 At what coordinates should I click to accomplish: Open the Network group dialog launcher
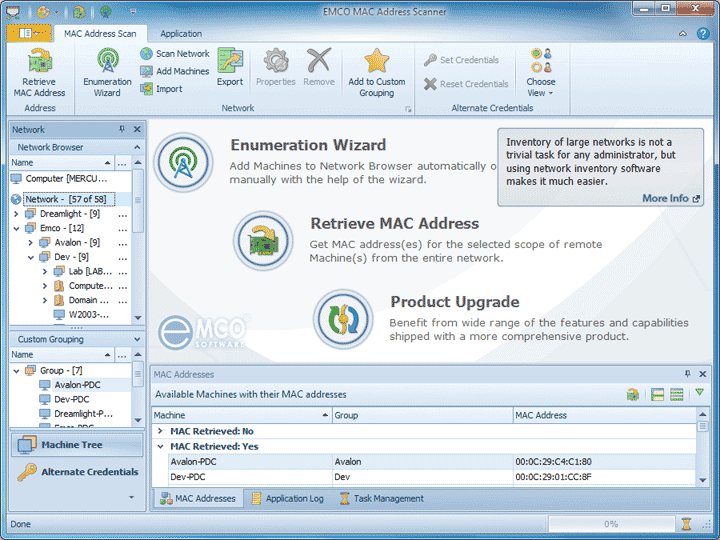pos(408,109)
